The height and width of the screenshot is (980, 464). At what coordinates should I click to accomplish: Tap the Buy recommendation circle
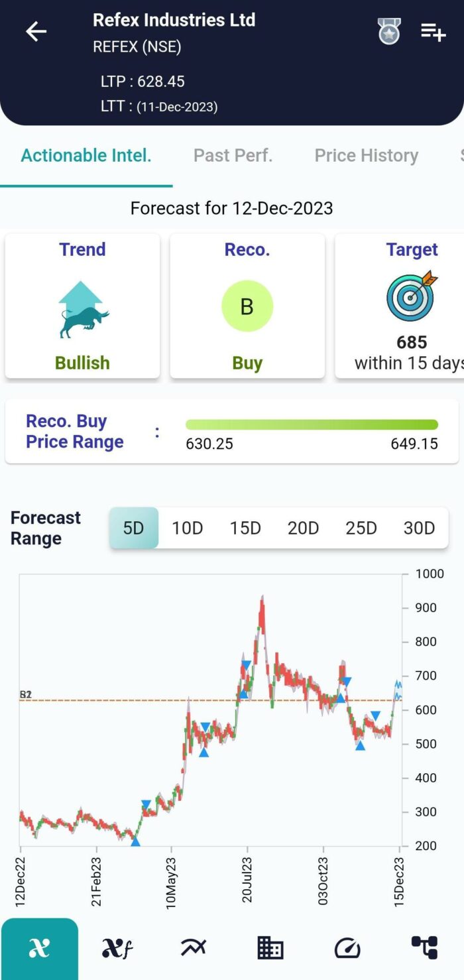coord(247,306)
